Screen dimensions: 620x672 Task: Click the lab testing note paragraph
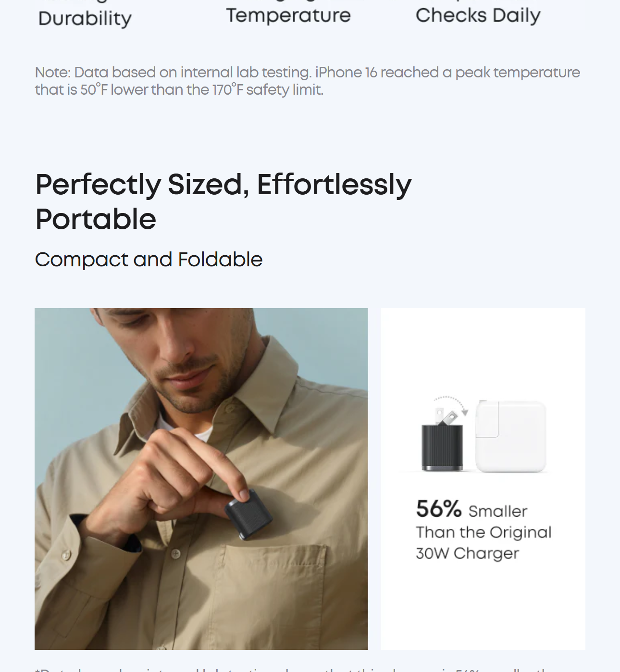pos(307,81)
